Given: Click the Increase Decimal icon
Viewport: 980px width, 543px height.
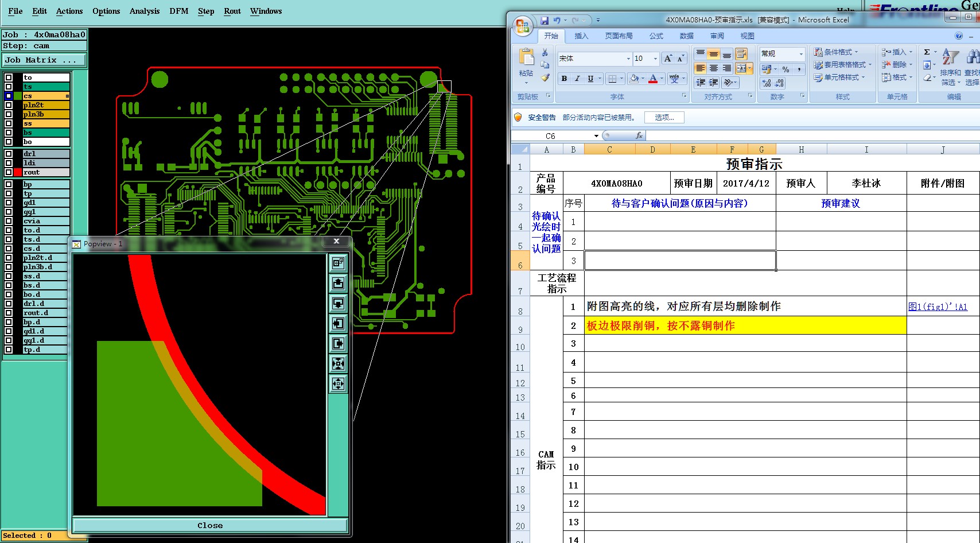Looking at the screenshot, I should (767, 83).
